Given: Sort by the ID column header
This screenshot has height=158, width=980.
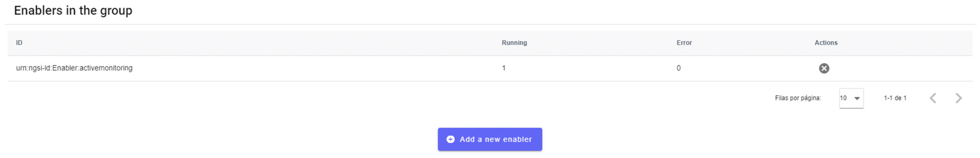Looking at the screenshot, I should [19, 42].
